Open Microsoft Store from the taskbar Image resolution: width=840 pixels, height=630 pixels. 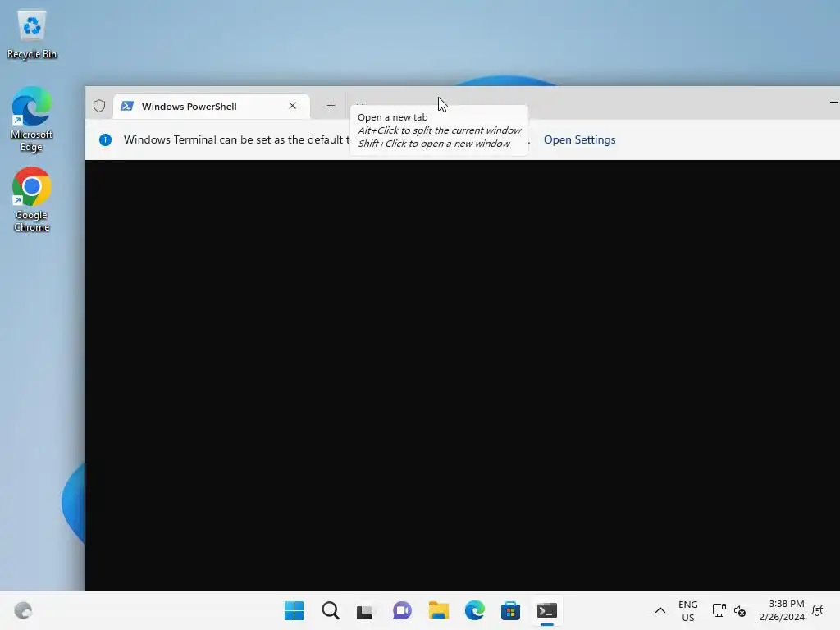[x=510, y=610]
